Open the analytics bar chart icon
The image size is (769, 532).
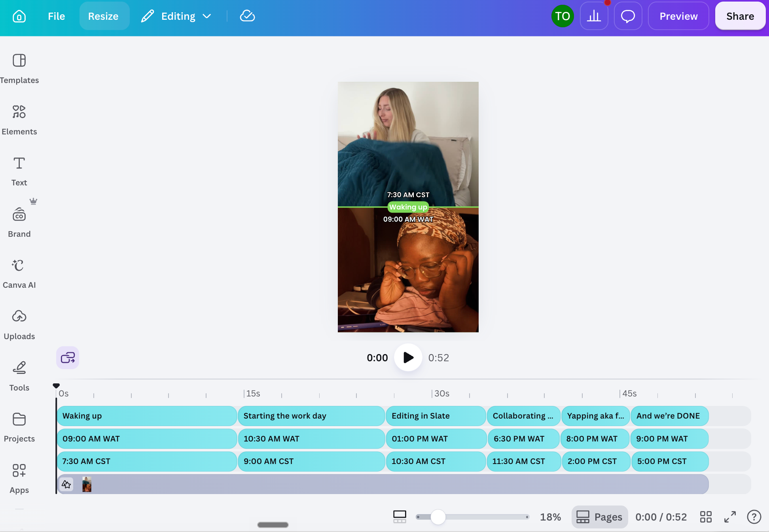(594, 16)
